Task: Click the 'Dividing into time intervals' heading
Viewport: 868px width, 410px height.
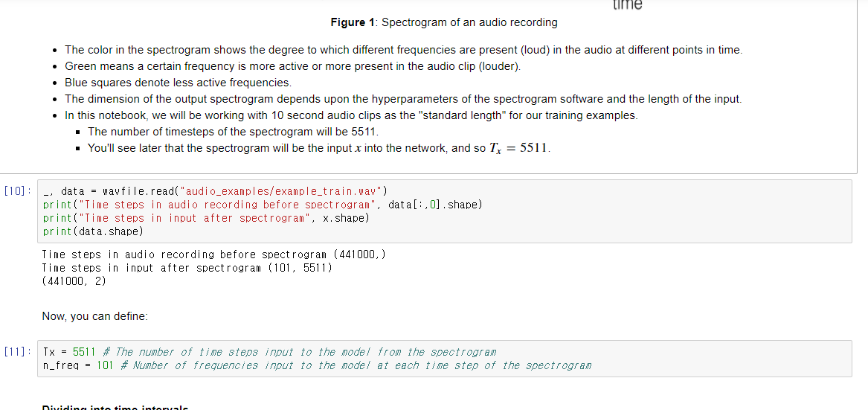Action: tap(115, 408)
